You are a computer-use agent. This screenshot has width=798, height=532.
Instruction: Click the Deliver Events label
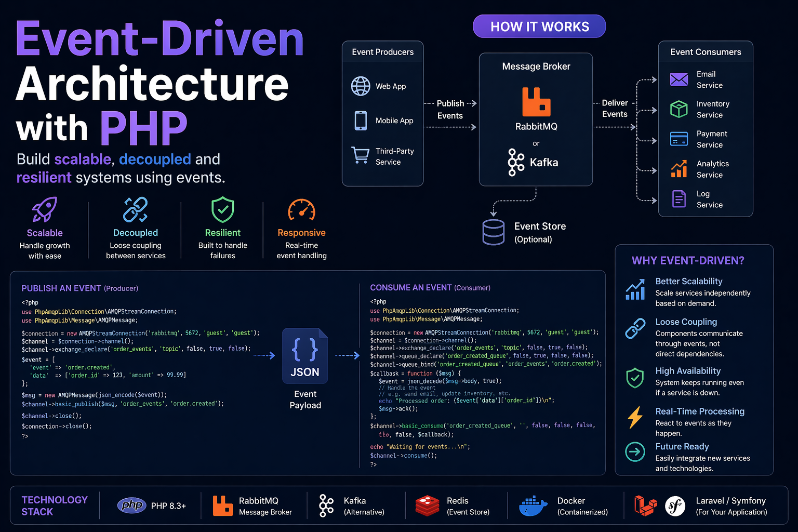(x=615, y=109)
